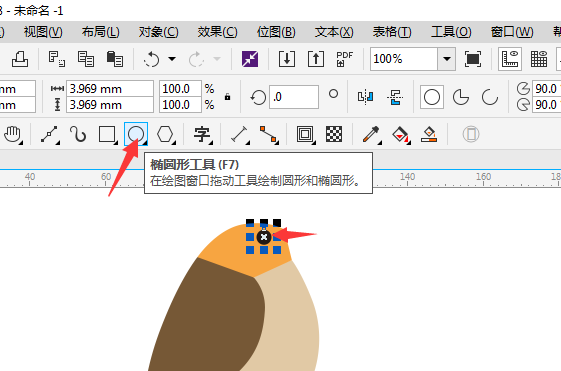Select the Smart fill tool

[x=429, y=135]
